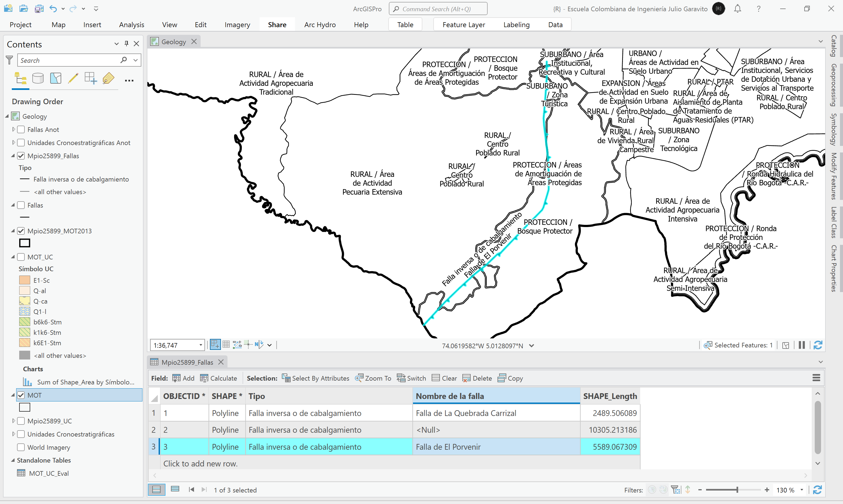Open the help question mark icon
843x504 pixels.
[758, 9]
